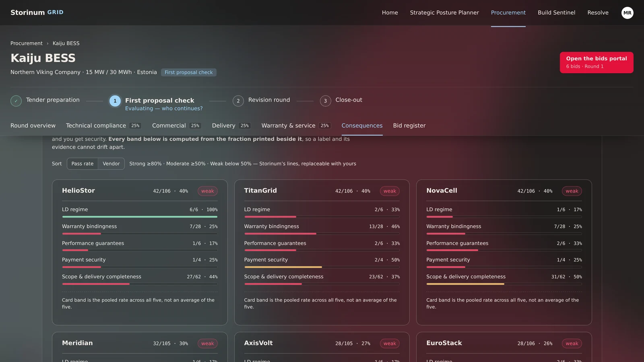
Task: Click TitanGrid Payment security yellow bar
Action: (x=283, y=267)
